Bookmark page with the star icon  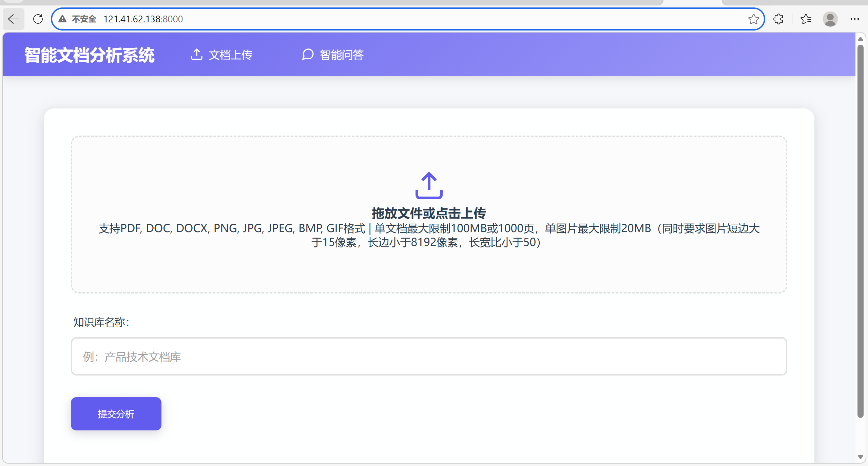pyautogui.click(x=753, y=19)
